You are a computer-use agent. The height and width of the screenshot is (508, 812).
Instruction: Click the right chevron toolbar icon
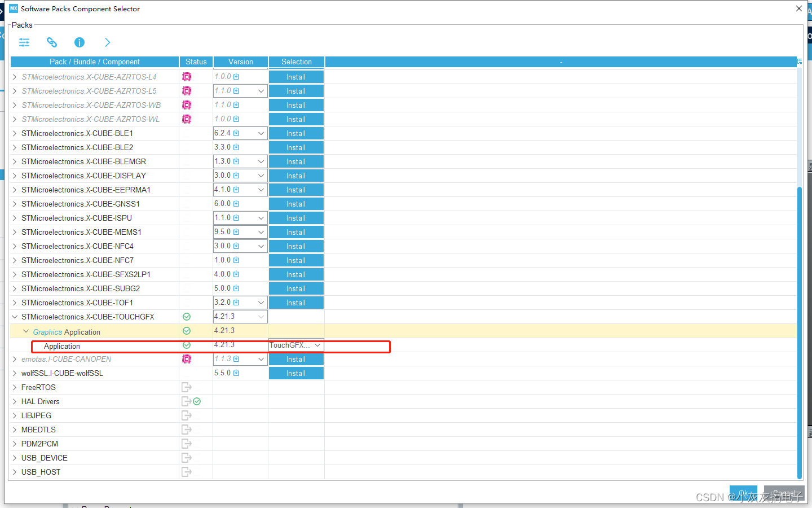107,42
